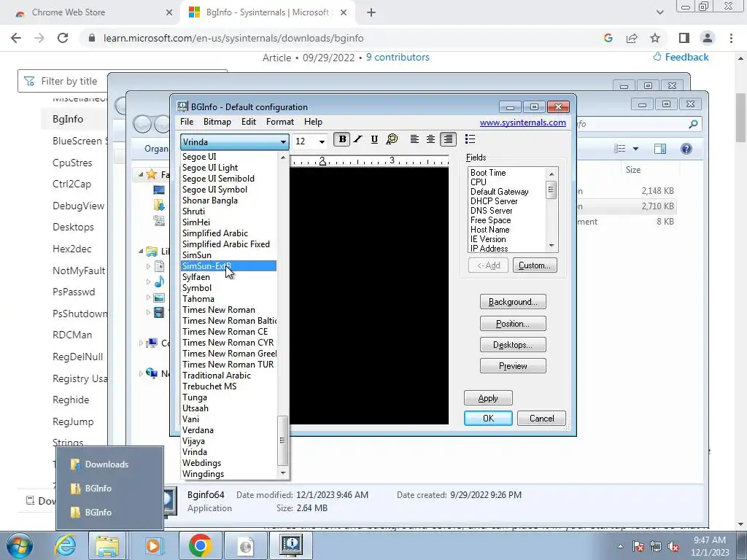
Task: Choose Wingdings font
Action: point(228,474)
